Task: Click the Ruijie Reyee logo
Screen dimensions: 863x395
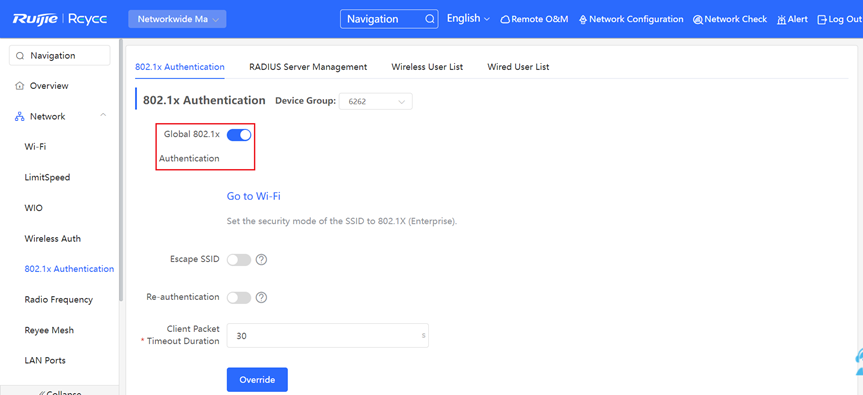Action: 59,19
